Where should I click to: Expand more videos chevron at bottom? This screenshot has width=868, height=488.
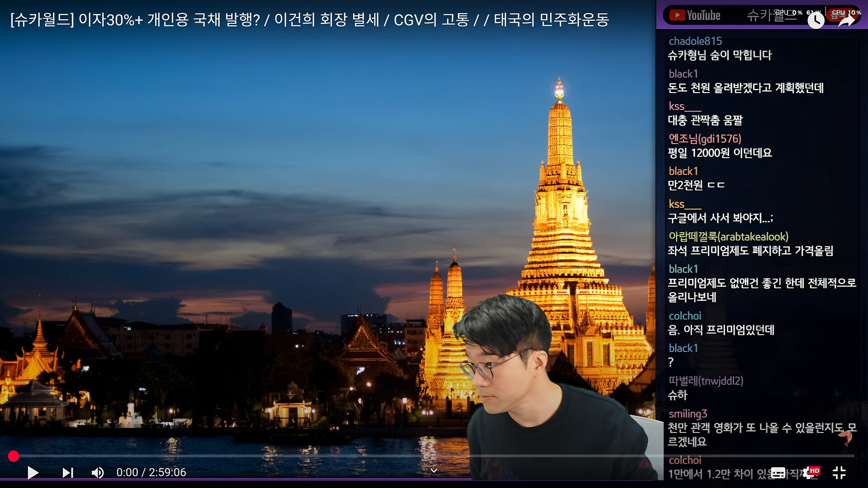pos(434,471)
